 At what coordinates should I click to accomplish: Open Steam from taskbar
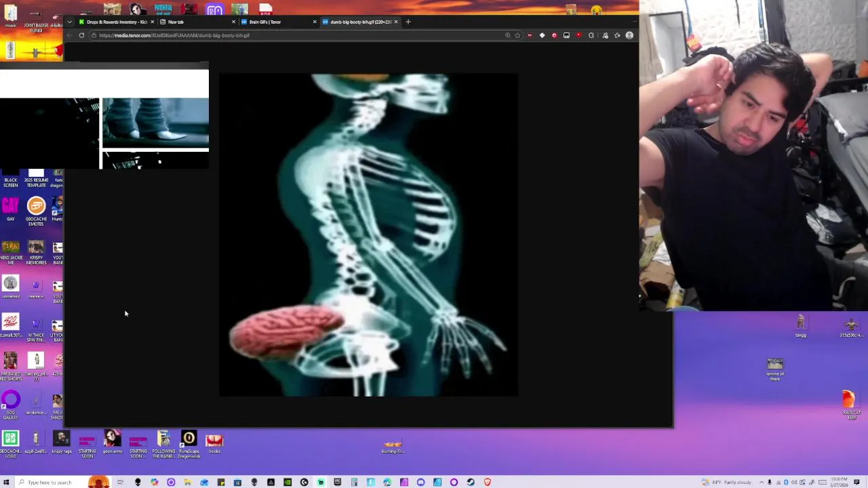click(x=471, y=482)
